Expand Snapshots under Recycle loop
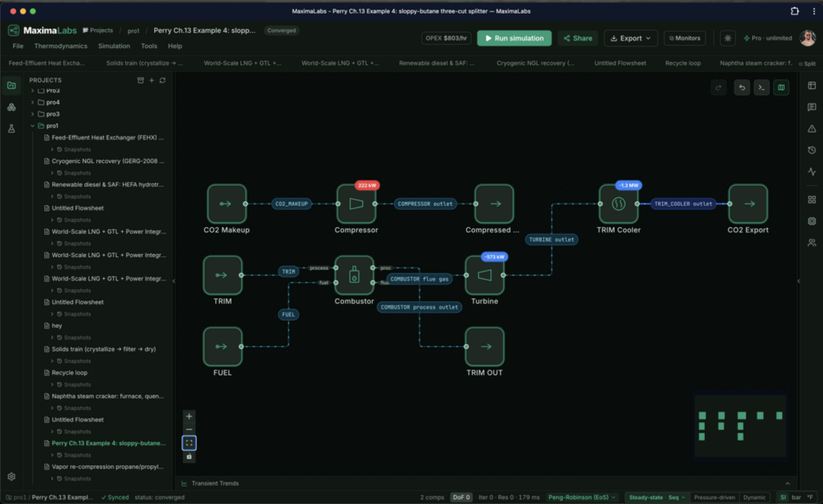 tap(52, 385)
